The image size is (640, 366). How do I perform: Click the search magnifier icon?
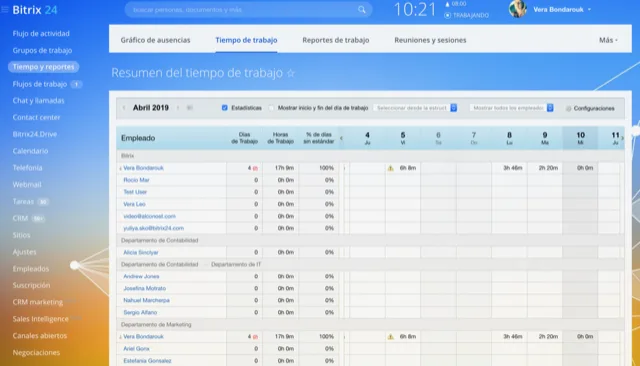click(x=362, y=10)
